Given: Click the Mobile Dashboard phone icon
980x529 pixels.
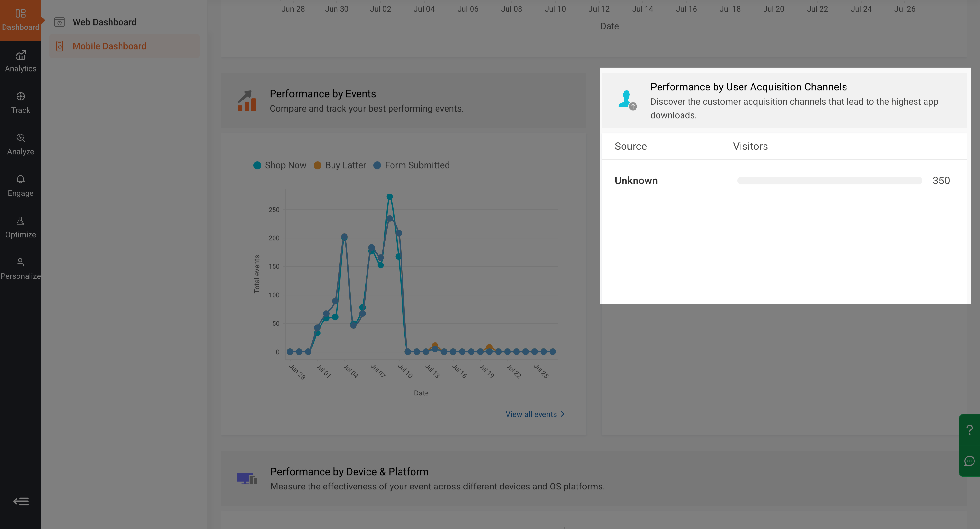Looking at the screenshot, I should pyautogui.click(x=60, y=46).
